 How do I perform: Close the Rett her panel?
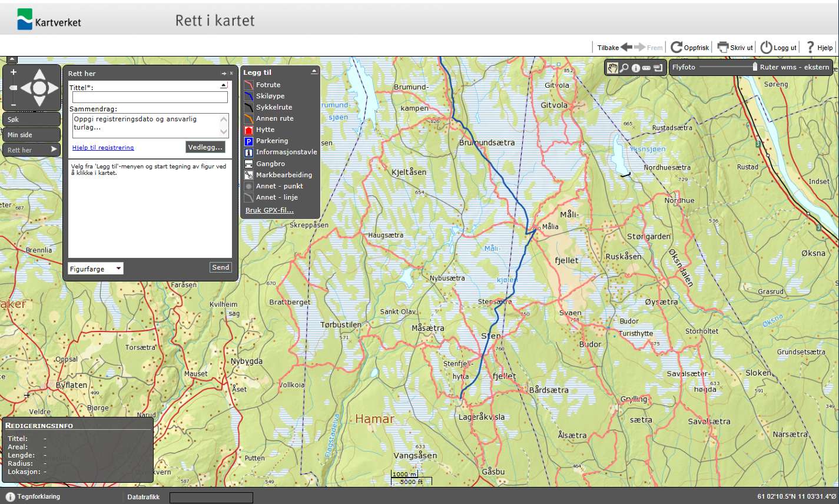coord(231,74)
